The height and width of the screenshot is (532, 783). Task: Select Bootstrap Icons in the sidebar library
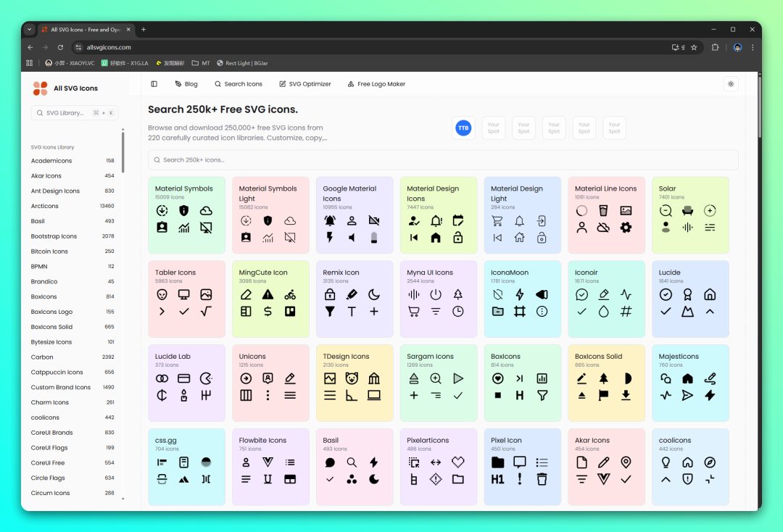click(54, 236)
